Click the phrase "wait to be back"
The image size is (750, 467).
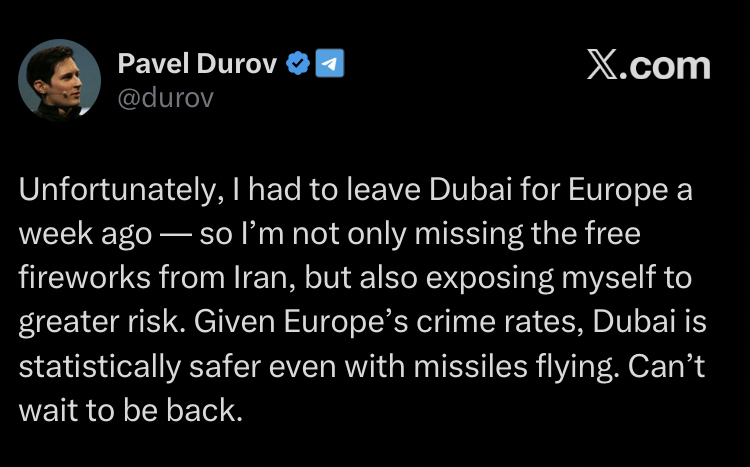click(130, 411)
